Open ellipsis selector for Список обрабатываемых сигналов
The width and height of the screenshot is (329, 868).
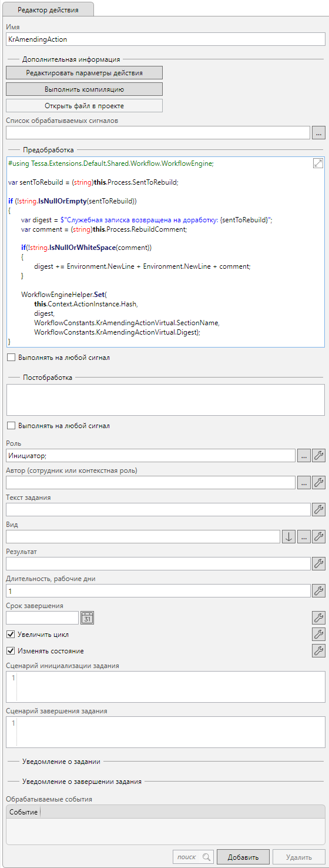pyautogui.click(x=318, y=133)
